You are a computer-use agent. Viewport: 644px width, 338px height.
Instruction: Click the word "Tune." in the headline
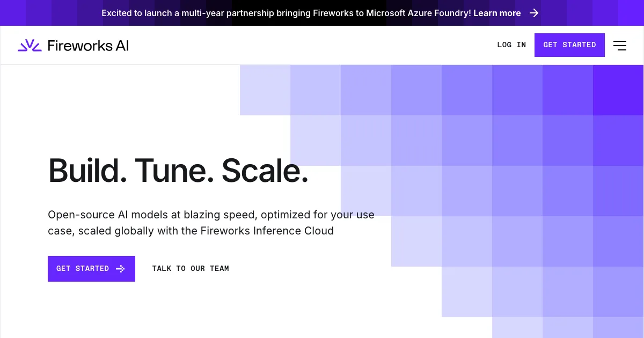[x=174, y=171]
